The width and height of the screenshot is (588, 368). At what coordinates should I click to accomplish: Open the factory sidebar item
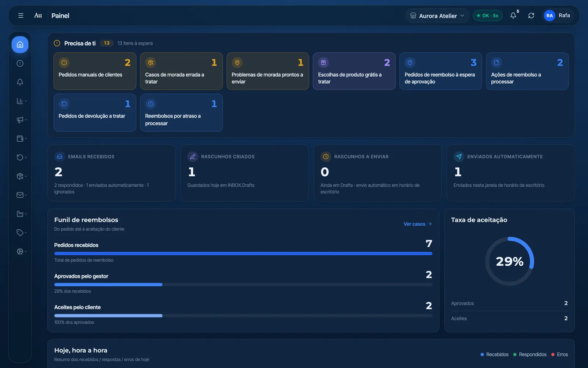(x=21, y=214)
